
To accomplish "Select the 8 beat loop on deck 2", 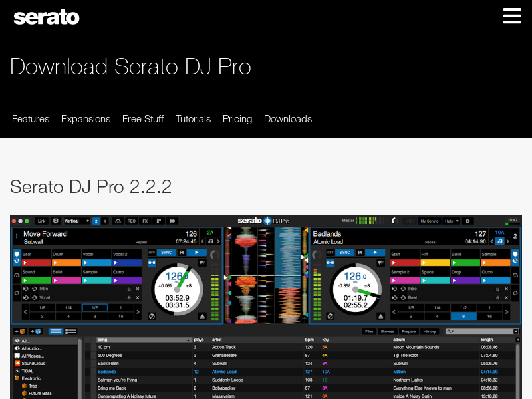I will (464, 317).
